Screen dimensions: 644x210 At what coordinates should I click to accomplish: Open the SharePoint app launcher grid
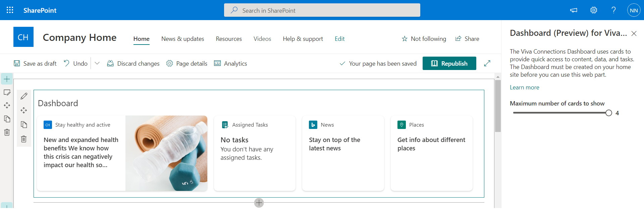(x=10, y=10)
